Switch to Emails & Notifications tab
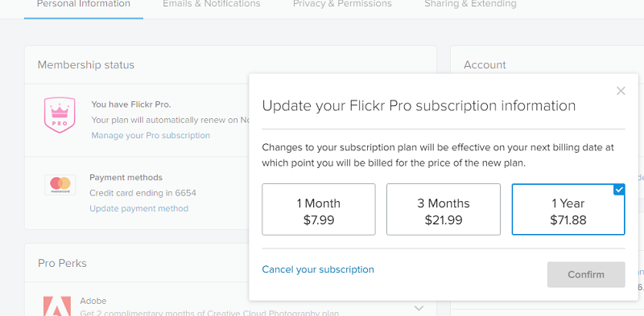 [x=212, y=4]
